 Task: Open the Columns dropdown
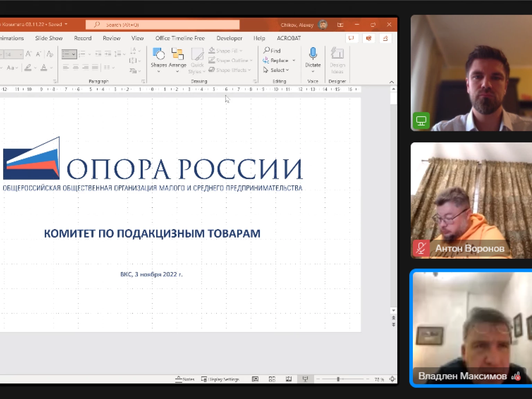click(109, 67)
